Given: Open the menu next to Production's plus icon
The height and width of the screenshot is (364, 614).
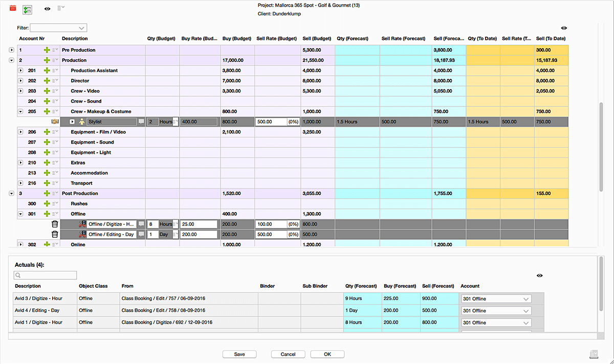Looking at the screenshot, I should coord(55,60).
